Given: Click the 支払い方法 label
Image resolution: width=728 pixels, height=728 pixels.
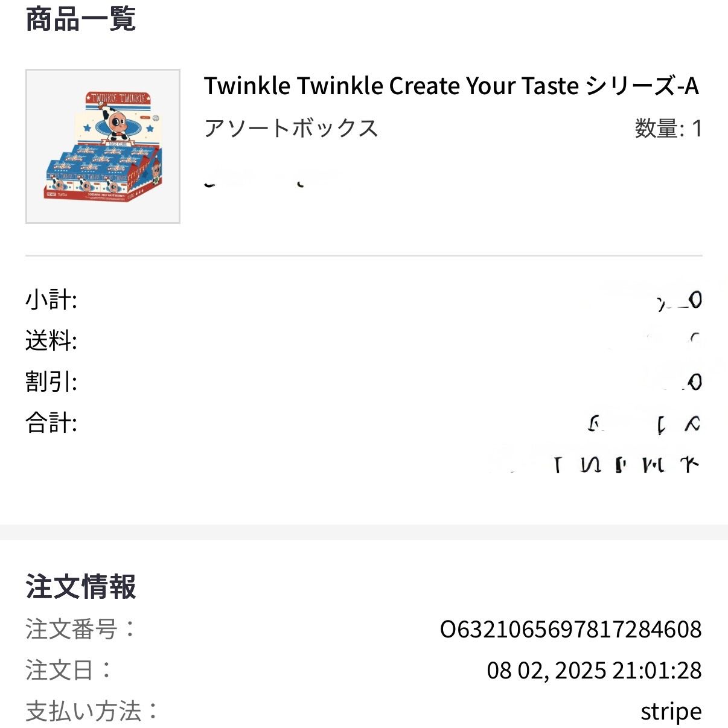Looking at the screenshot, I should click(92, 711).
